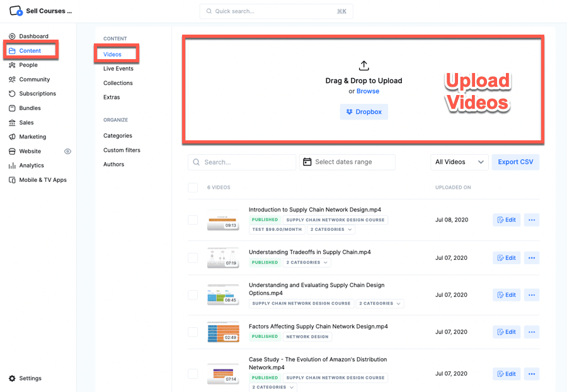Click the Settings gear icon
The height and width of the screenshot is (392, 567).
(13, 378)
